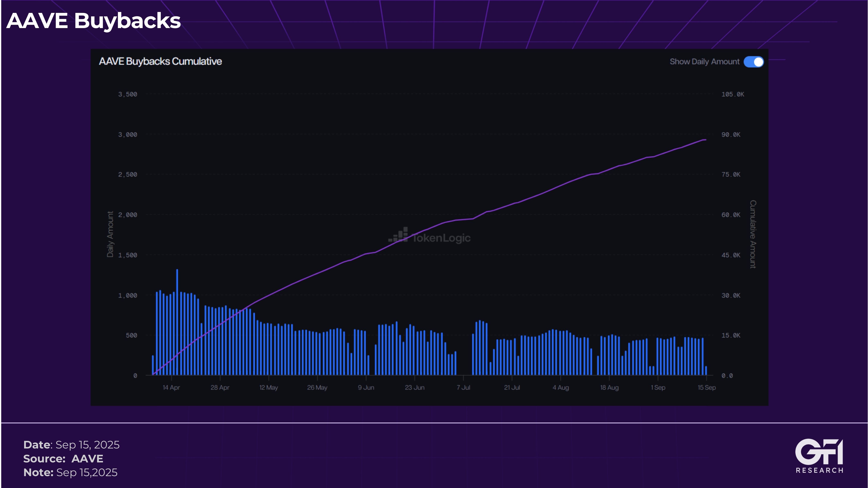Click the AAVE Buybacks Cumulative chart title
868x488 pixels.
coord(160,61)
